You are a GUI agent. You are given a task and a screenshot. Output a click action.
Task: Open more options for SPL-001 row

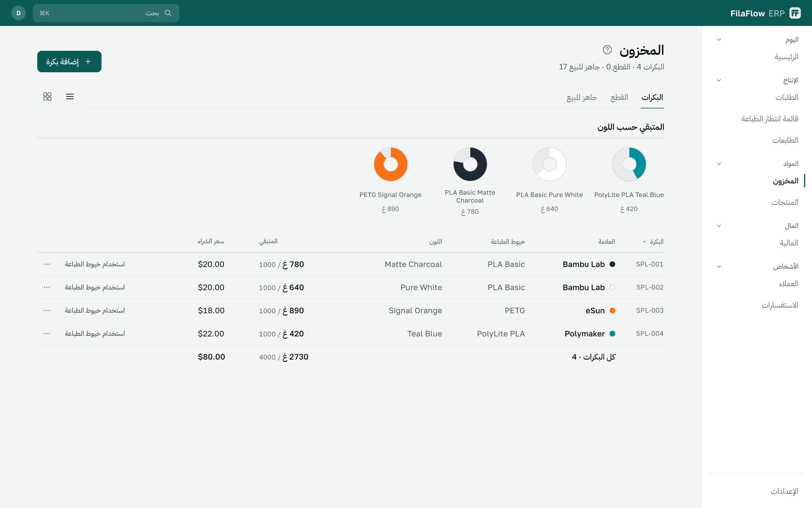[x=47, y=264]
